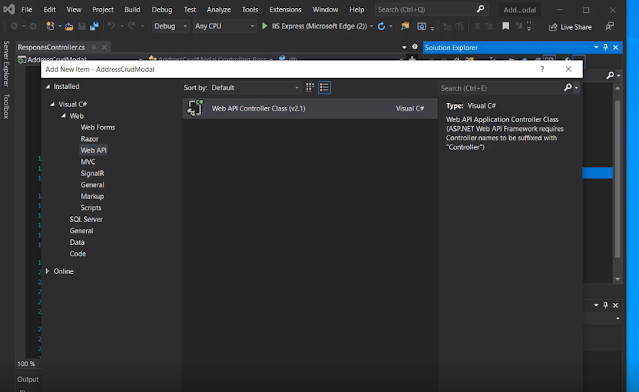639x392 pixels.
Task: Select Web API template category
Action: point(93,150)
